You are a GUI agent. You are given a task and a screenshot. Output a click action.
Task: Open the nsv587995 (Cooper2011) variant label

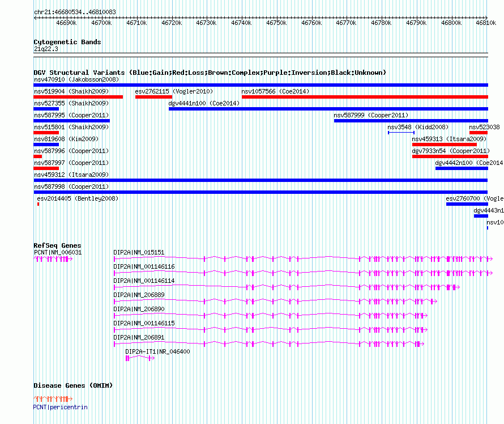coord(71,115)
